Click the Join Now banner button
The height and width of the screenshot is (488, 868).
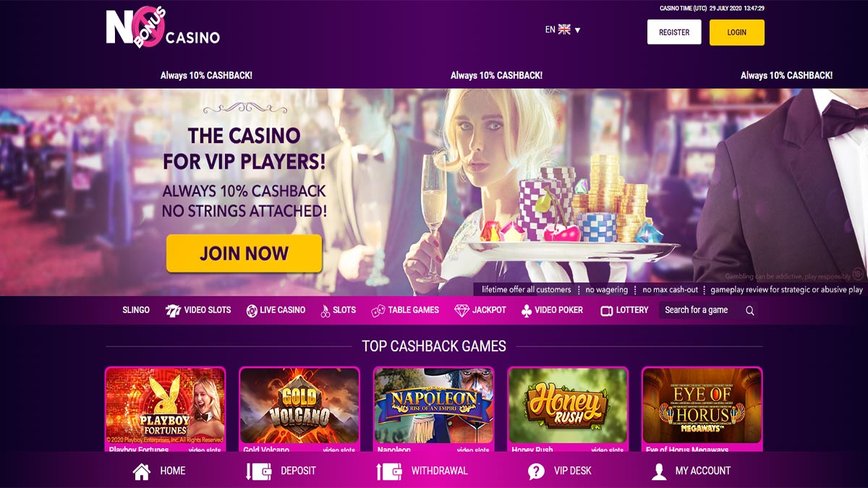tap(244, 254)
